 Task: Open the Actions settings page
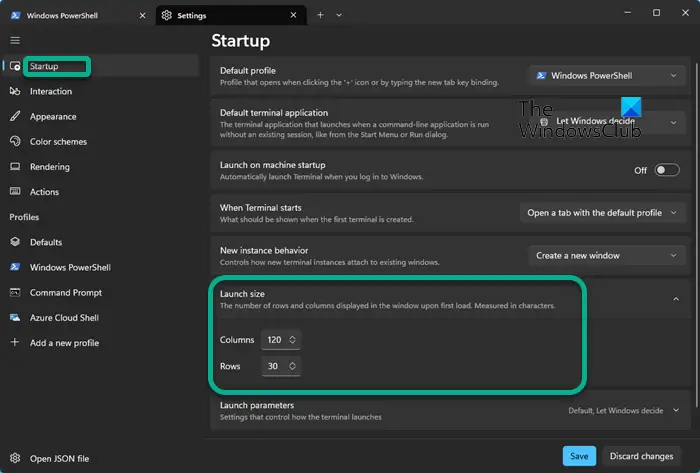pyautogui.click(x=101, y=191)
